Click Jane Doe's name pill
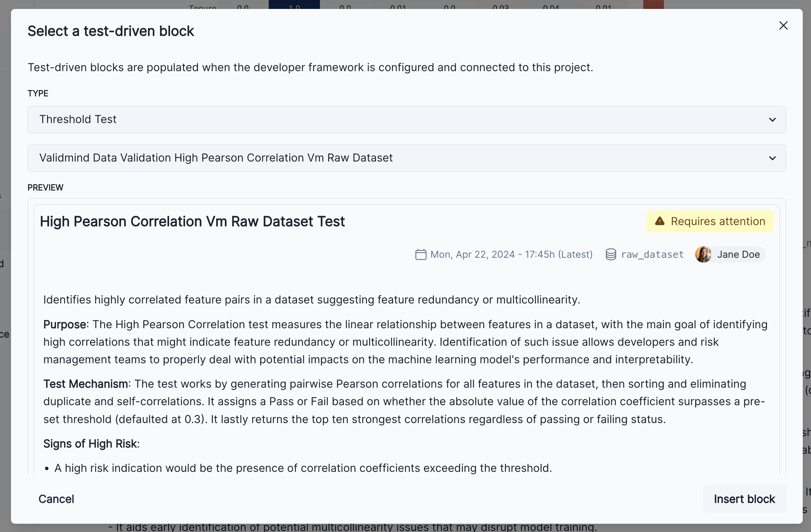The width and height of the screenshot is (811, 532). coord(738,254)
